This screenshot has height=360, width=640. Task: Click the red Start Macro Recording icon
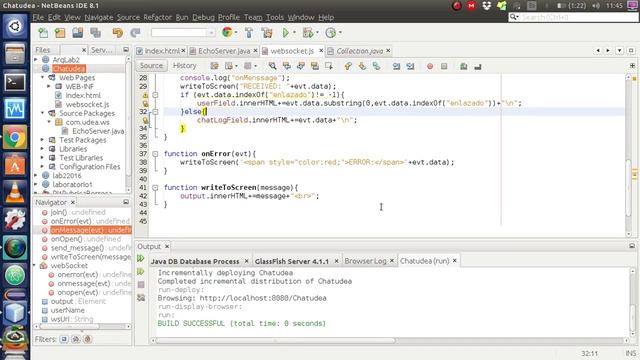pyautogui.click(x=430, y=66)
